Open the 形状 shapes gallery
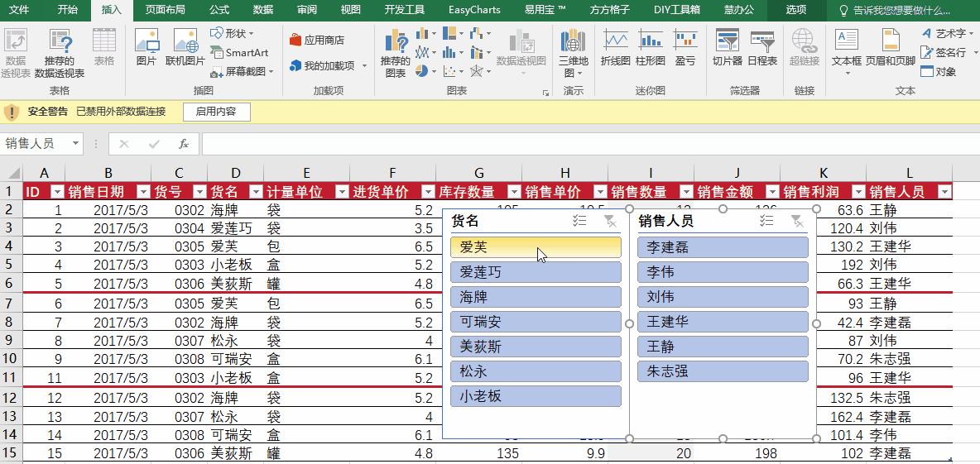 pos(233,33)
